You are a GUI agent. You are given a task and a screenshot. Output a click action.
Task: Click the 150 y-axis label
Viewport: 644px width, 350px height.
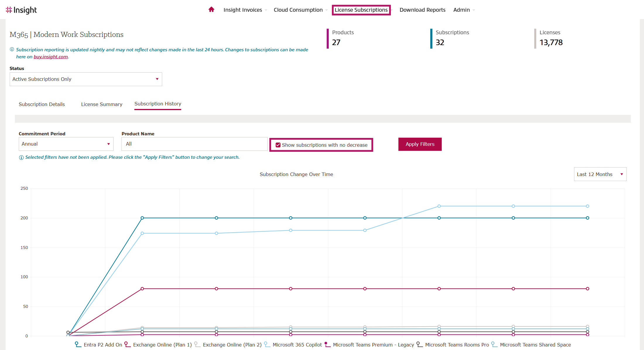coord(24,247)
